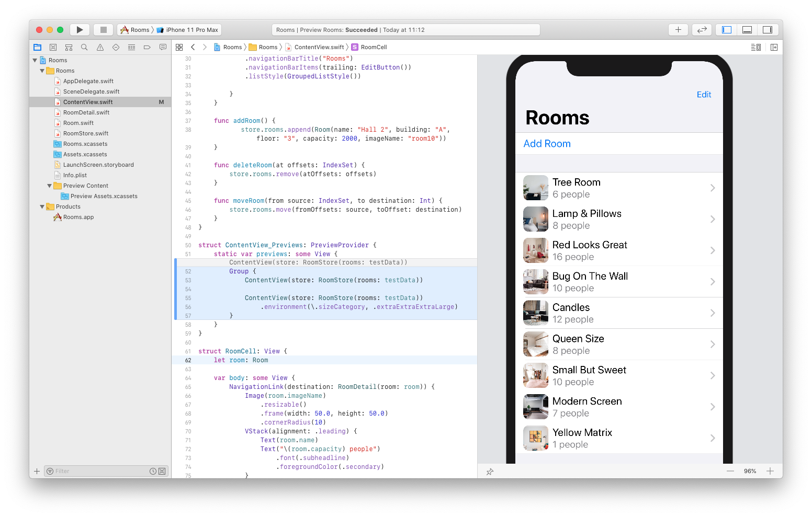Open the Report navigator speech bubble

pos(163,47)
